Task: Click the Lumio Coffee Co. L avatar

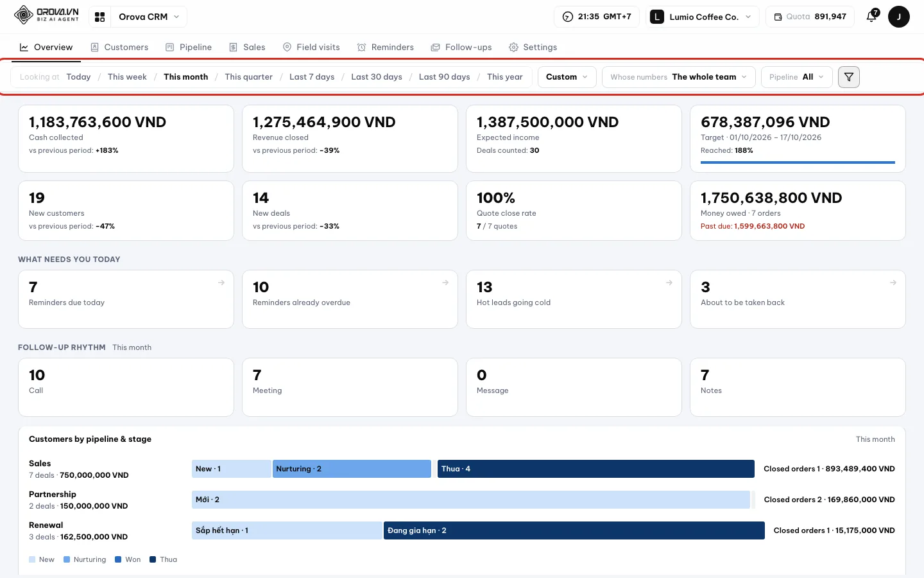Action: coord(657,17)
